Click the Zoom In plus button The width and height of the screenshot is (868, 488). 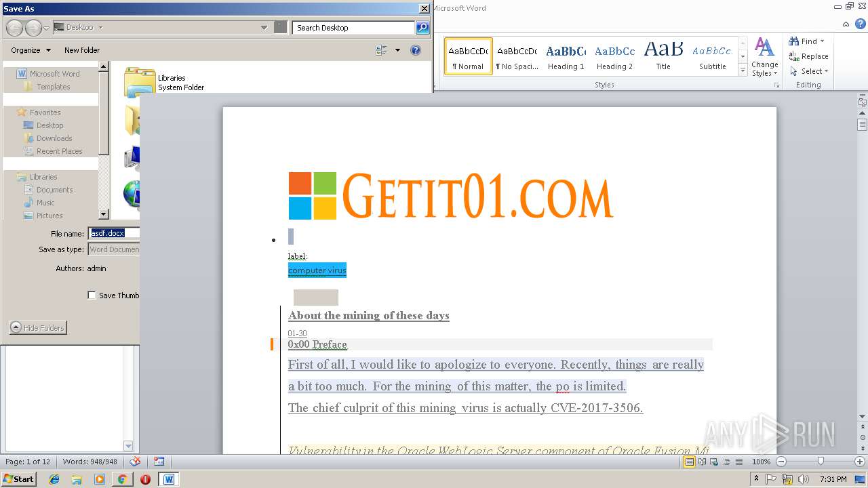(x=860, y=462)
